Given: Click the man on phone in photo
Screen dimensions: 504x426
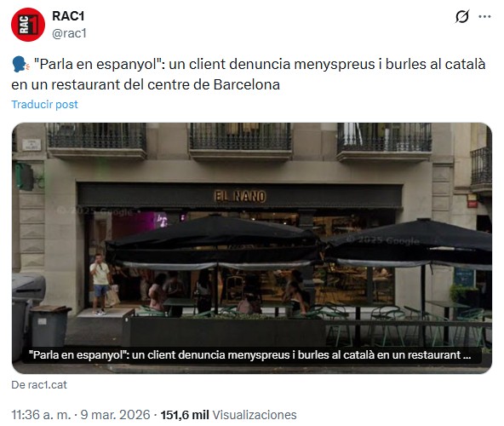Looking at the screenshot, I should click(x=100, y=284).
